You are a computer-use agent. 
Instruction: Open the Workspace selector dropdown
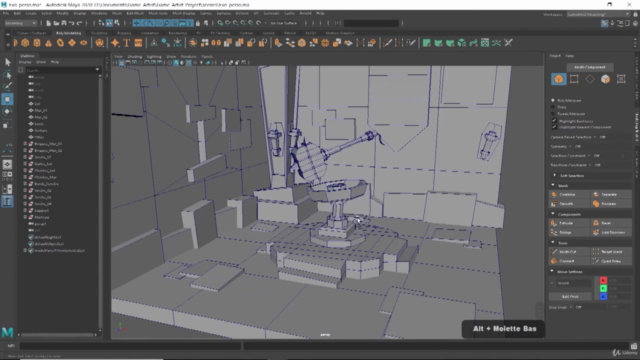pos(598,14)
